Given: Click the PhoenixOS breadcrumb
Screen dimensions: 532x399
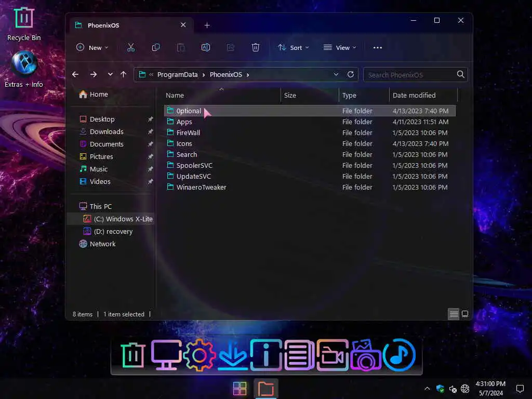Looking at the screenshot, I should [226, 75].
